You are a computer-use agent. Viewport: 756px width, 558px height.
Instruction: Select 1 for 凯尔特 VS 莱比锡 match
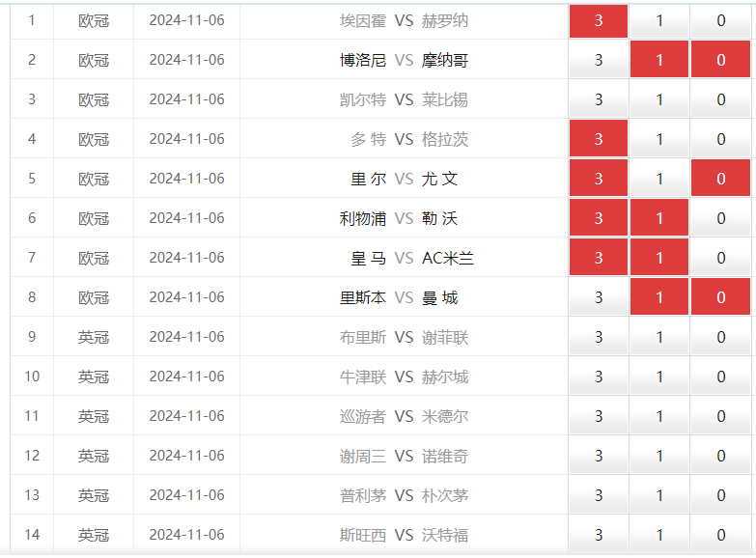click(x=659, y=99)
